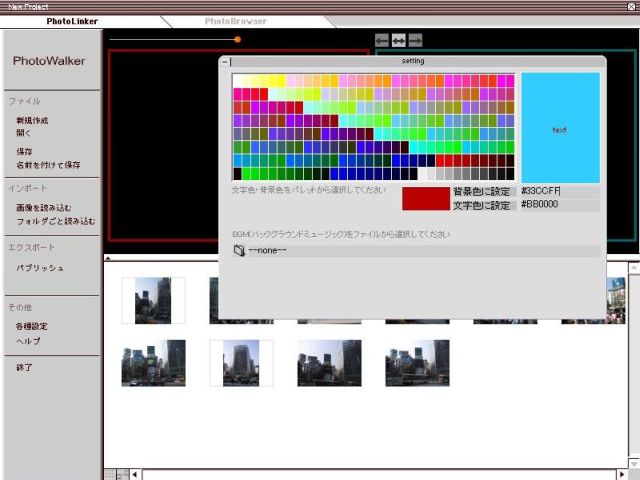Click the horizontal scrollbar right arrow

pos(622,474)
